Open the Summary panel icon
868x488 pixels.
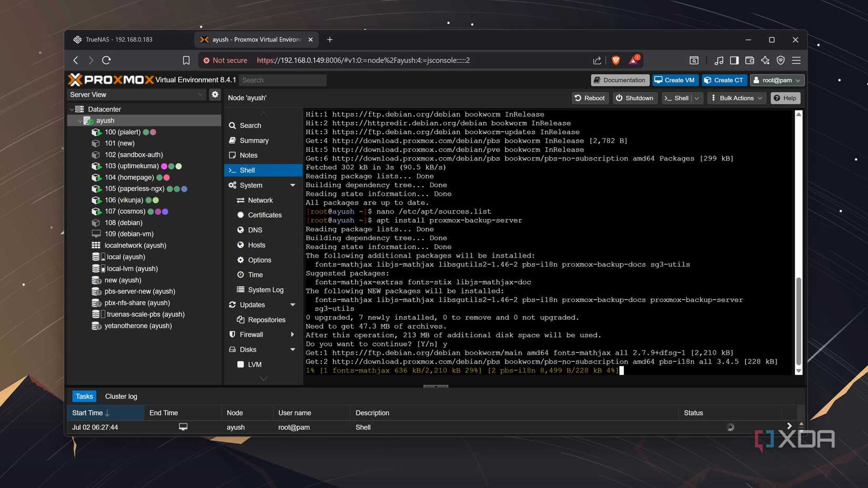click(233, 140)
